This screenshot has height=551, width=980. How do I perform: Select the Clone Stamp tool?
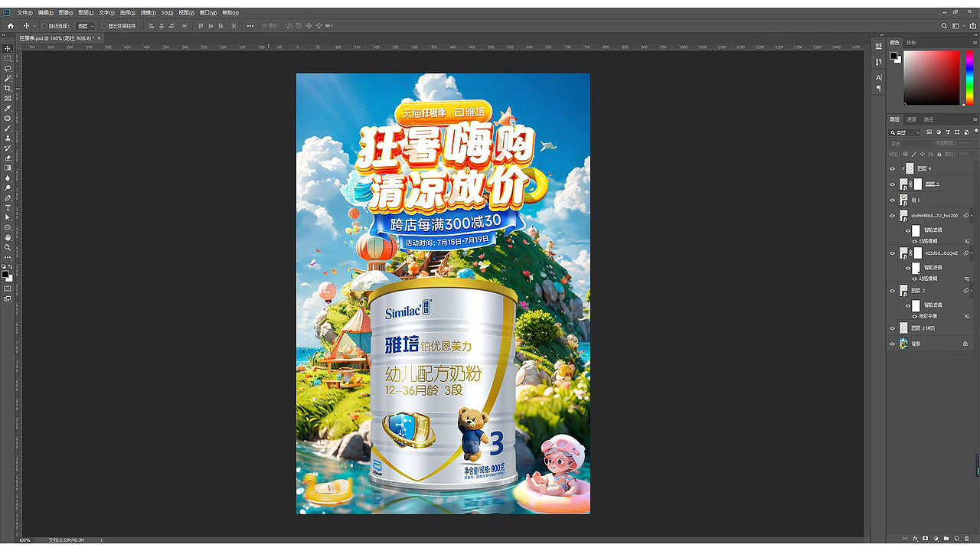(x=8, y=138)
